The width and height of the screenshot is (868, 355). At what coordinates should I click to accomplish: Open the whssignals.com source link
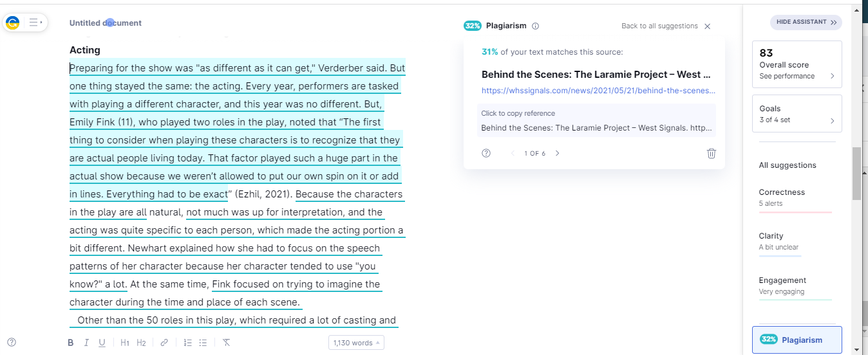598,91
